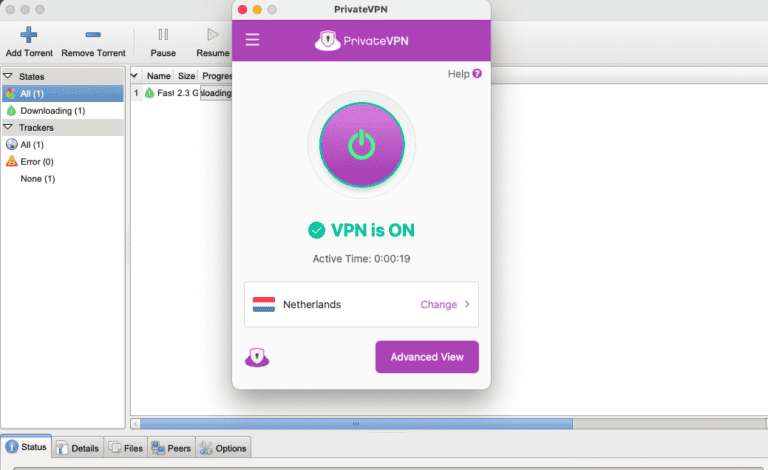The height and width of the screenshot is (470, 768).
Task: Select the torrent row numbered 1
Action: click(181, 93)
